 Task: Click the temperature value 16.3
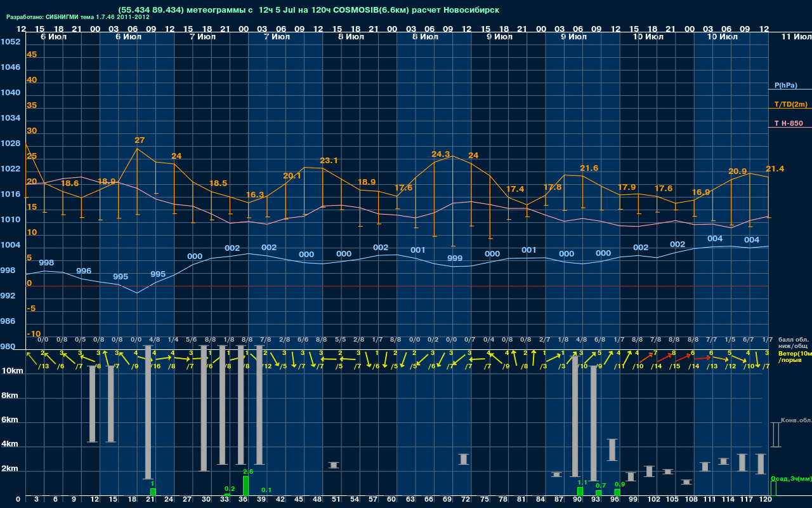tap(254, 195)
